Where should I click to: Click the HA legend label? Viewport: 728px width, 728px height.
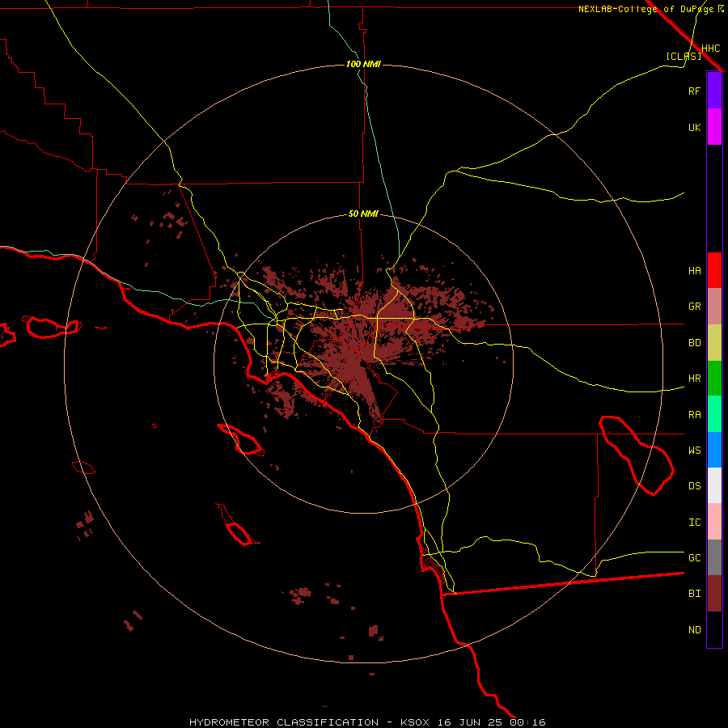point(695,270)
